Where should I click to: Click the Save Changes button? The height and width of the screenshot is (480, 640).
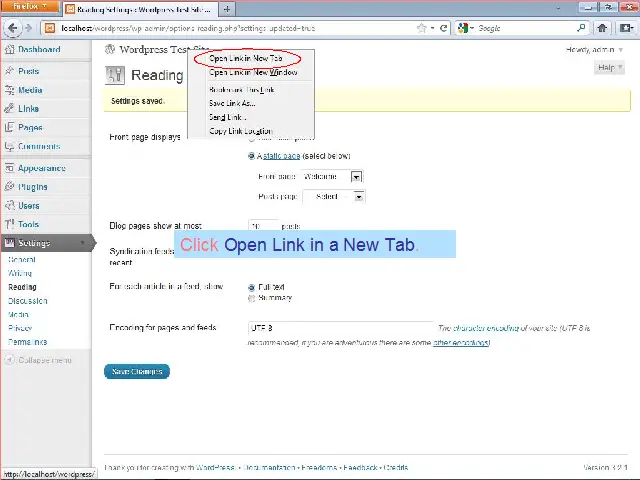tap(136, 371)
